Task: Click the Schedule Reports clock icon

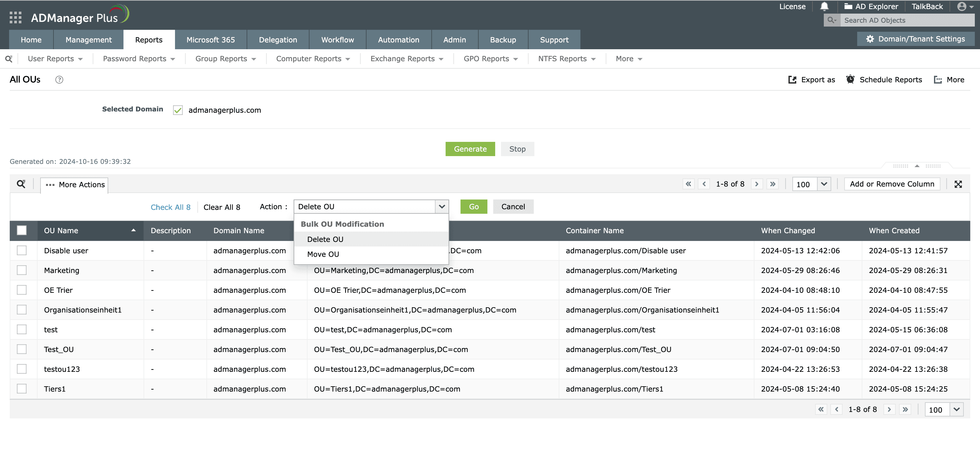Action: (850, 79)
